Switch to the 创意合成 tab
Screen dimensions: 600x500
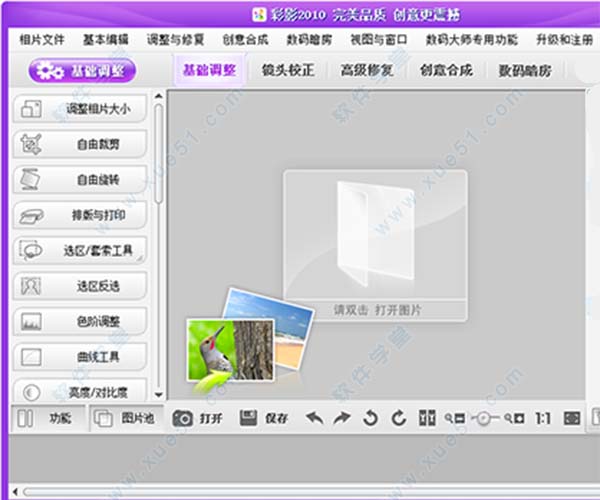446,70
